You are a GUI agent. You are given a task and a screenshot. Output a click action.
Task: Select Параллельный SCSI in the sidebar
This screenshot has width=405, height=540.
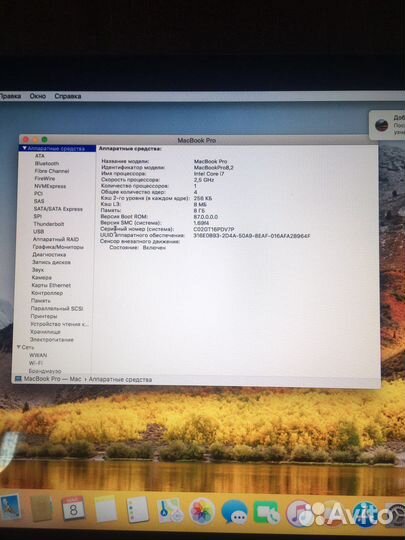[57, 308]
